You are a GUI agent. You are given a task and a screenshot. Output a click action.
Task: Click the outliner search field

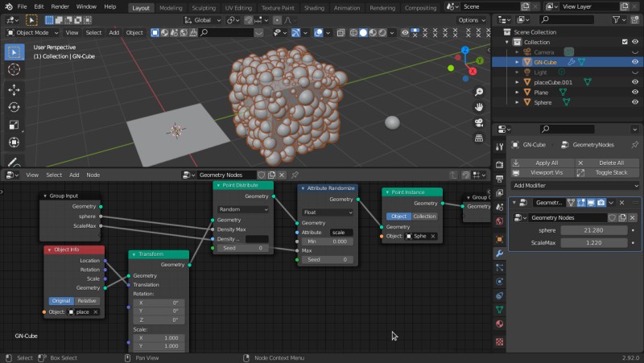point(566,19)
